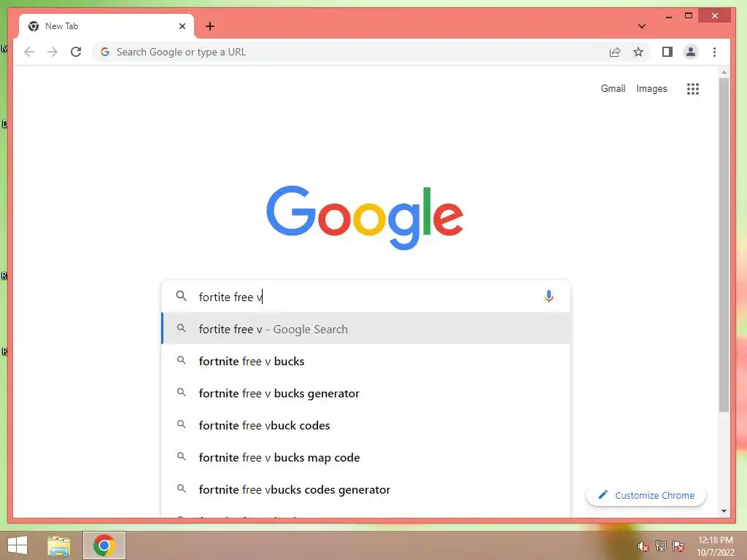Click the scrollbar up arrow

[724, 72]
